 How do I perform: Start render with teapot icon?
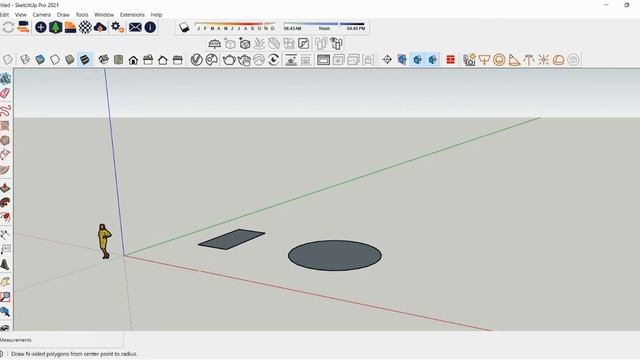[x=229, y=60]
